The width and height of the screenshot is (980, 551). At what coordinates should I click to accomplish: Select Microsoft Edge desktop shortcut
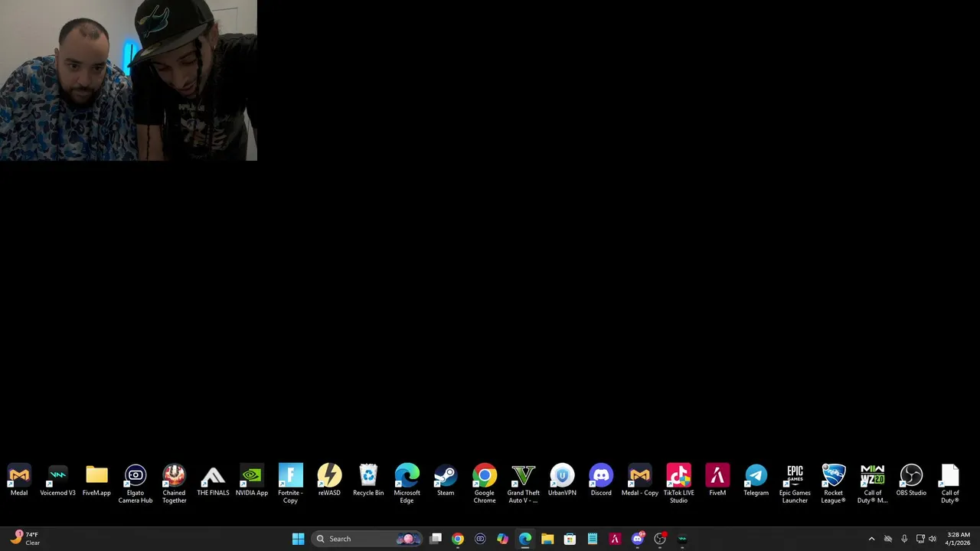click(x=407, y=484)
